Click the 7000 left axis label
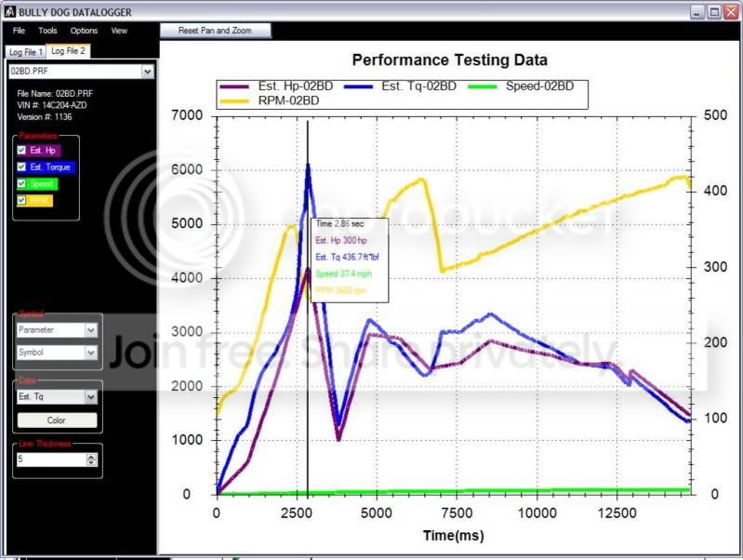This screenshot has width=743, height=560. pyautogui.click(x=187, y=115)
